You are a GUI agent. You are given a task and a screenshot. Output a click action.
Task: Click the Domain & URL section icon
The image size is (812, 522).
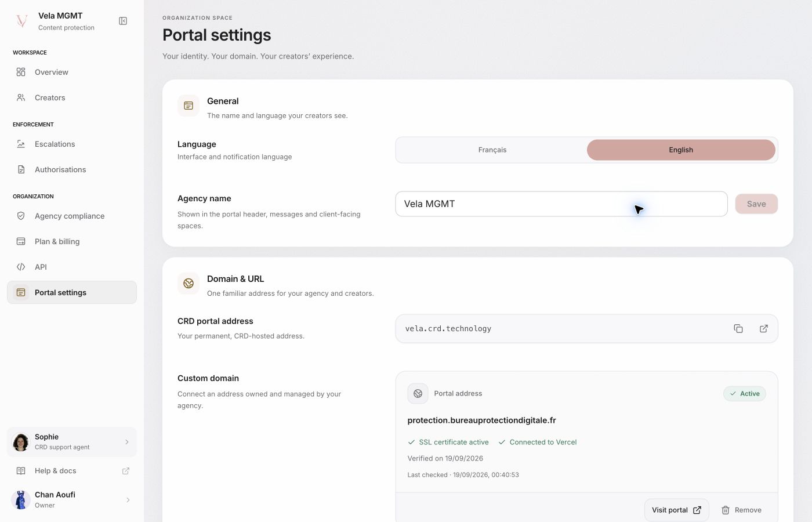(188, 284)
